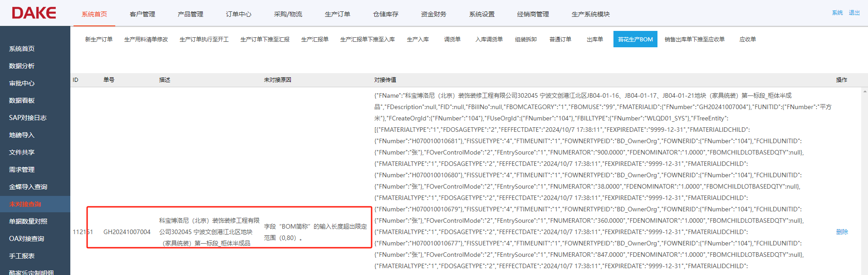This screenshot has width=868, height=275.
Task: Go to 仓储库存 in top navigation
Action: [386, 14]
